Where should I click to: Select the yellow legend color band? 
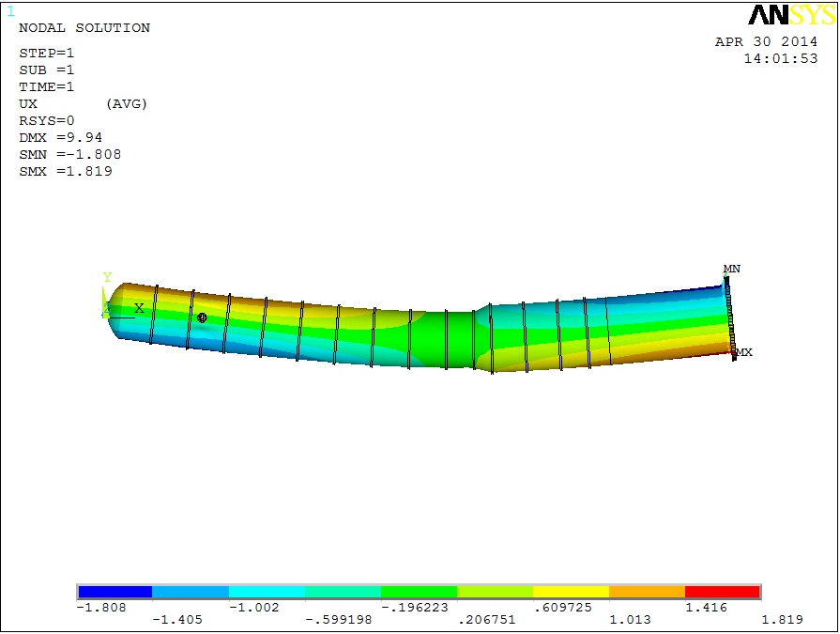coord(571,592)
